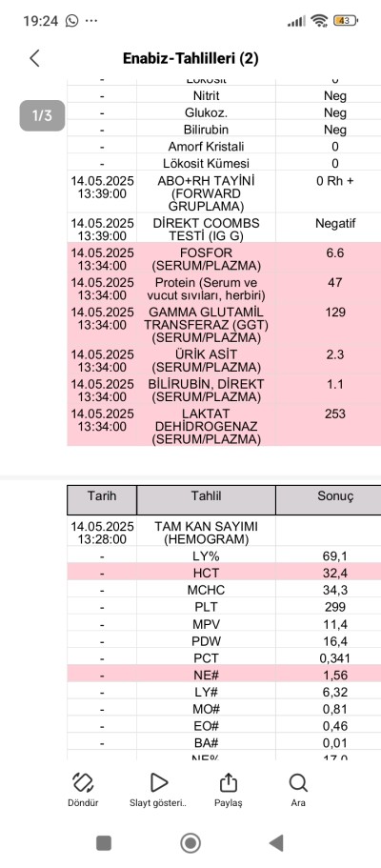Tap the Ara search icon
Screen dimensions: 381x868
(x=298, y=783)
